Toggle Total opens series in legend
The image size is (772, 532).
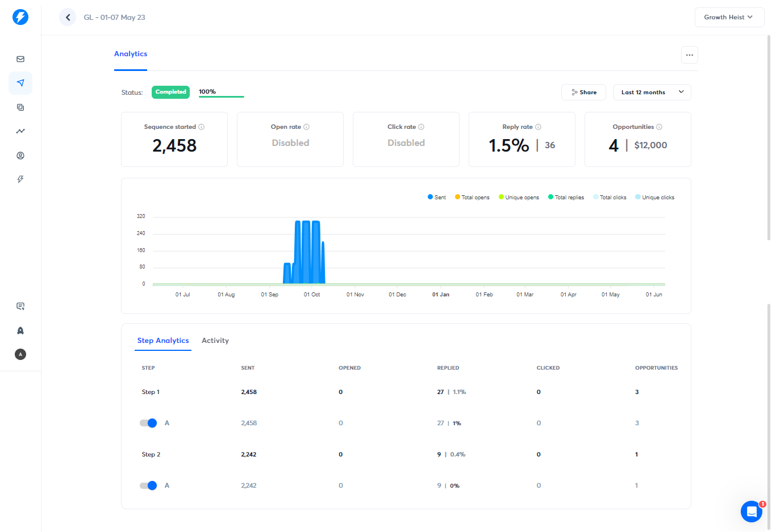pyautogui.click(x=471, y=198)
